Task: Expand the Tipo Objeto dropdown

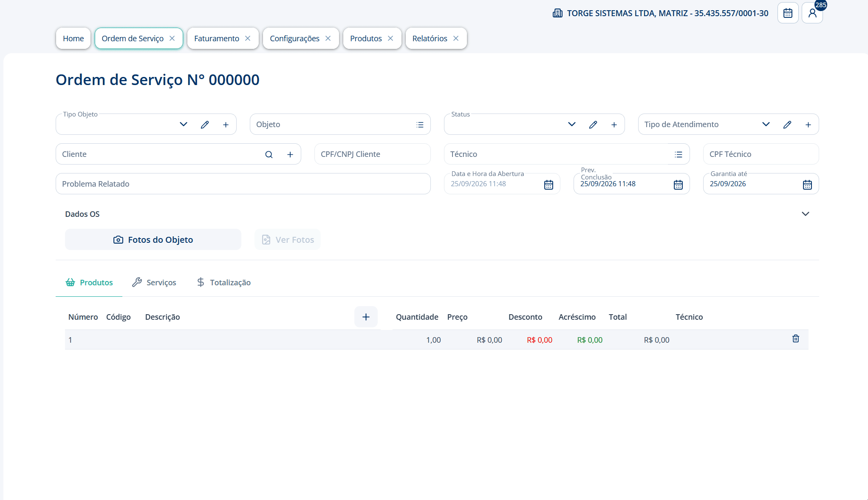Action: tap(184, 125)
